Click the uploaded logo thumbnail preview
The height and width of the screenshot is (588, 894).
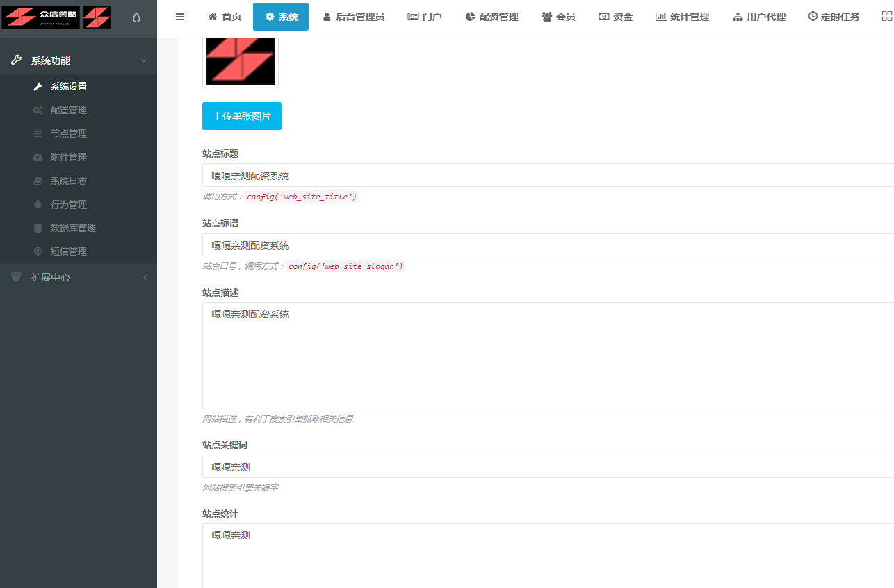(241, 60)
